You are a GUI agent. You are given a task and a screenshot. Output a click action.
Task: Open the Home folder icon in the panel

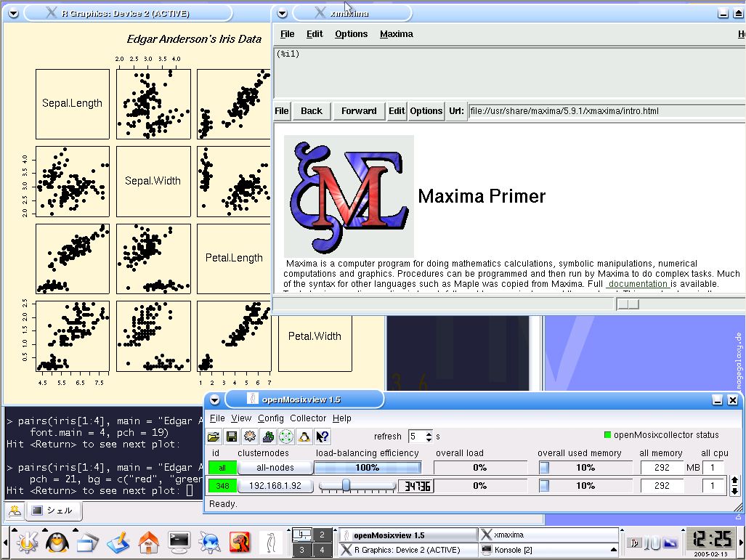(148, 543)
